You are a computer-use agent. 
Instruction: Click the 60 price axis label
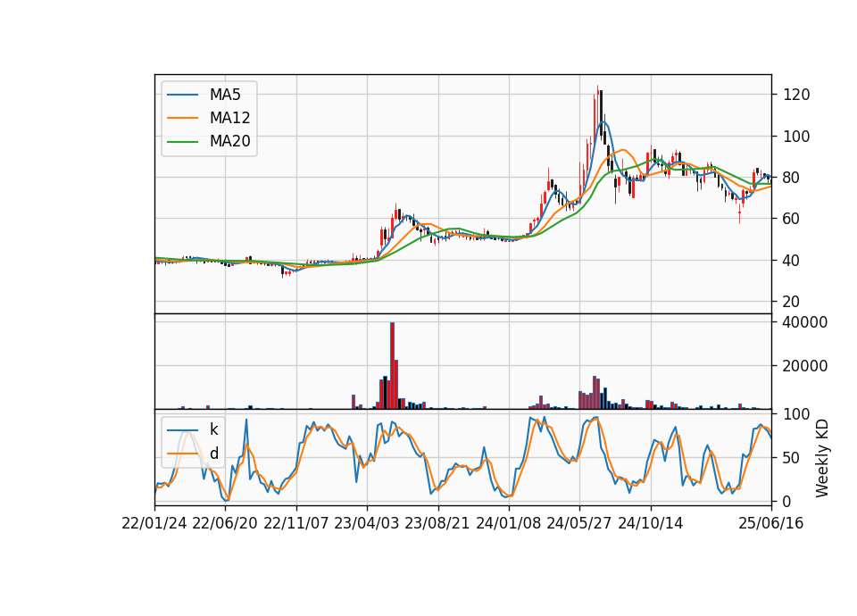tap(792, 220)
